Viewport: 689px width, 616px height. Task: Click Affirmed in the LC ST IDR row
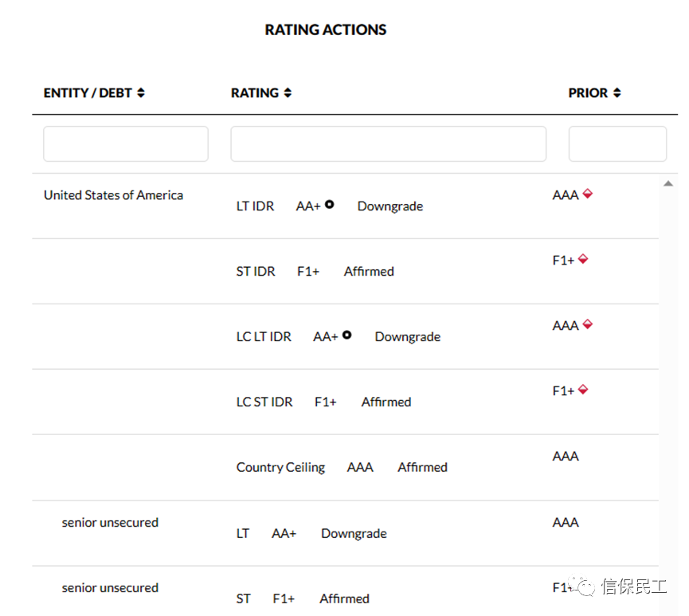click(x=386, y=402)
